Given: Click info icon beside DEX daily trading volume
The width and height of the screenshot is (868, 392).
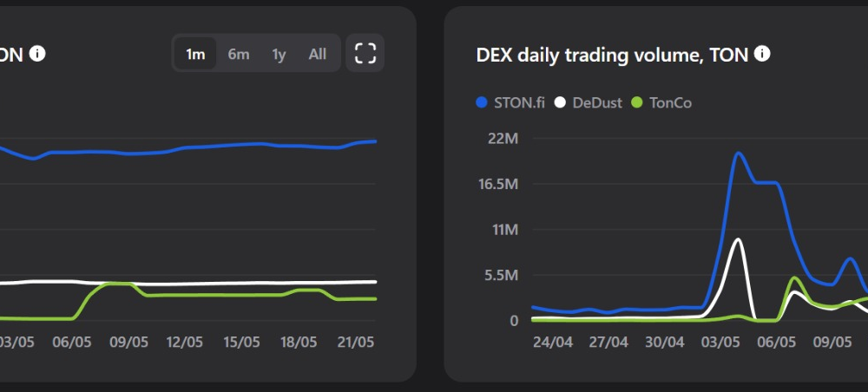Looking at the screenshot, I should pos(762,54).
